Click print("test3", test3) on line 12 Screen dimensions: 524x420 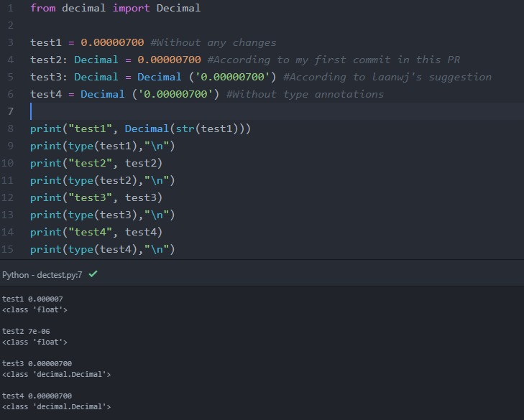coord(96,197)
